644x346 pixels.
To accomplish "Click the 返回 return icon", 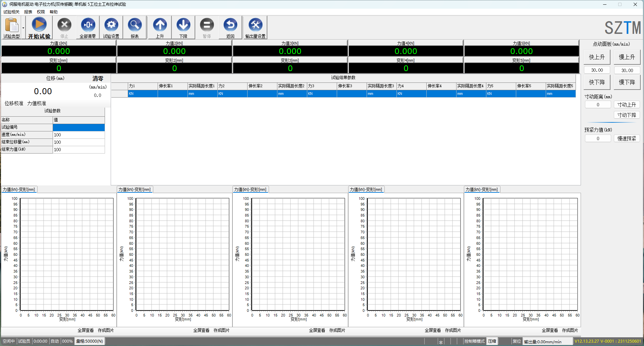I will point(230,27).
